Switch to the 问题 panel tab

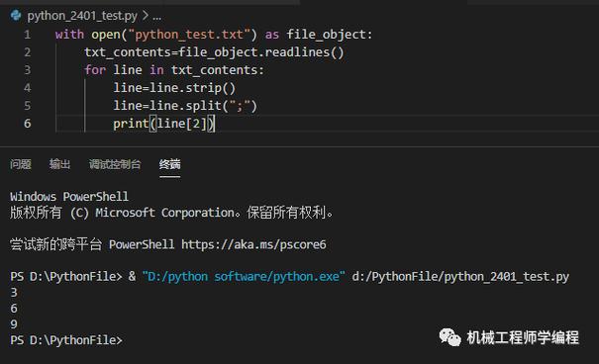coord(20,164)
